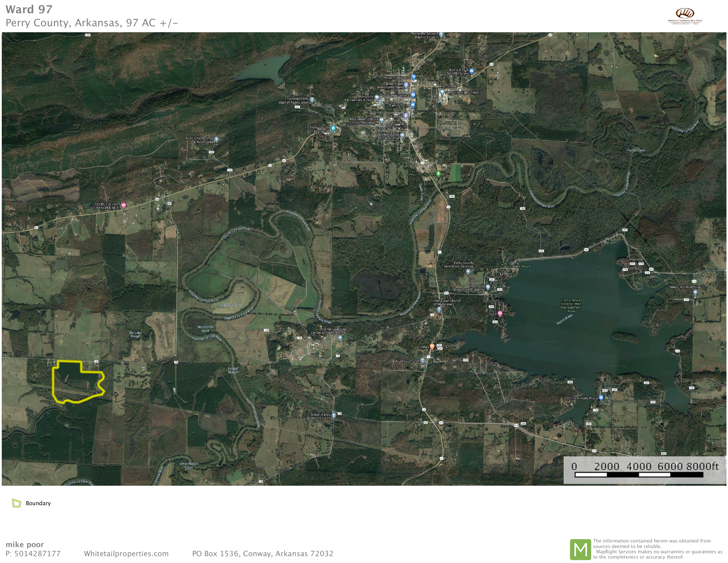Select the Perryville High School marker
The height and width of the screenshot is (563, 728).
(x=442, y=92)
